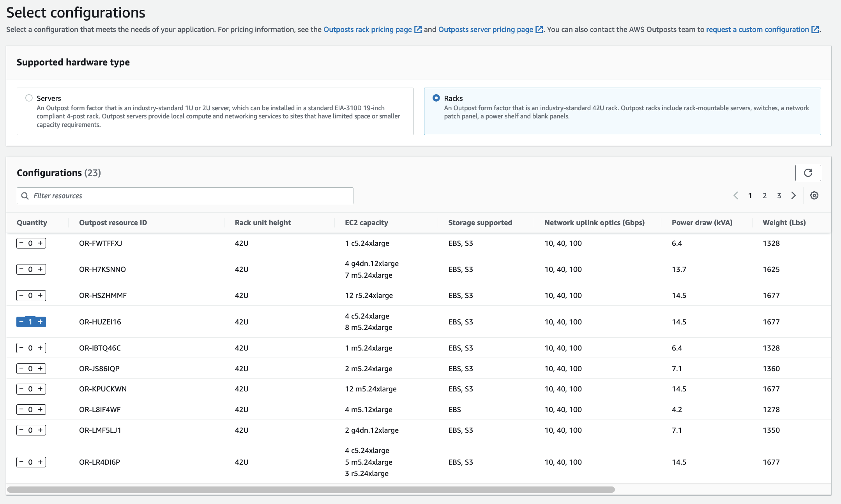The image size is (841, 504).
Task: Click request a custom configuration link
Action: tap(757, 30)
